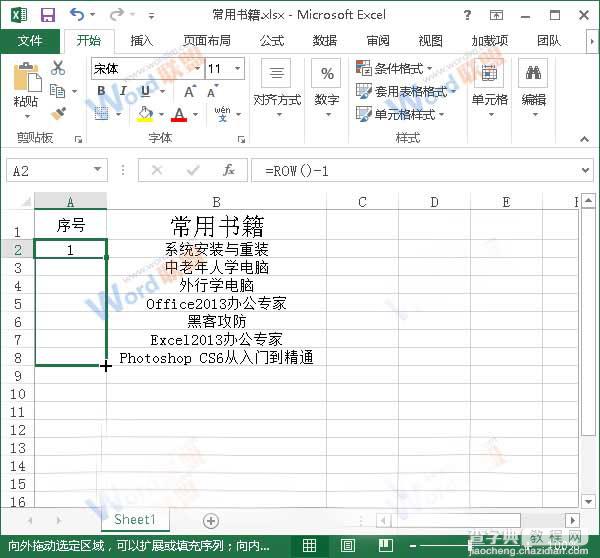Select the Sheet1 worksheet tab
The height and width of the screenshot is (558, 600).
(x=135, y=519)
